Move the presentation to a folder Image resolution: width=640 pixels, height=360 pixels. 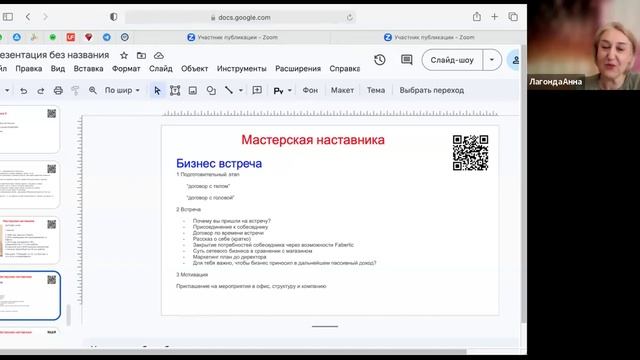(141, 55)
